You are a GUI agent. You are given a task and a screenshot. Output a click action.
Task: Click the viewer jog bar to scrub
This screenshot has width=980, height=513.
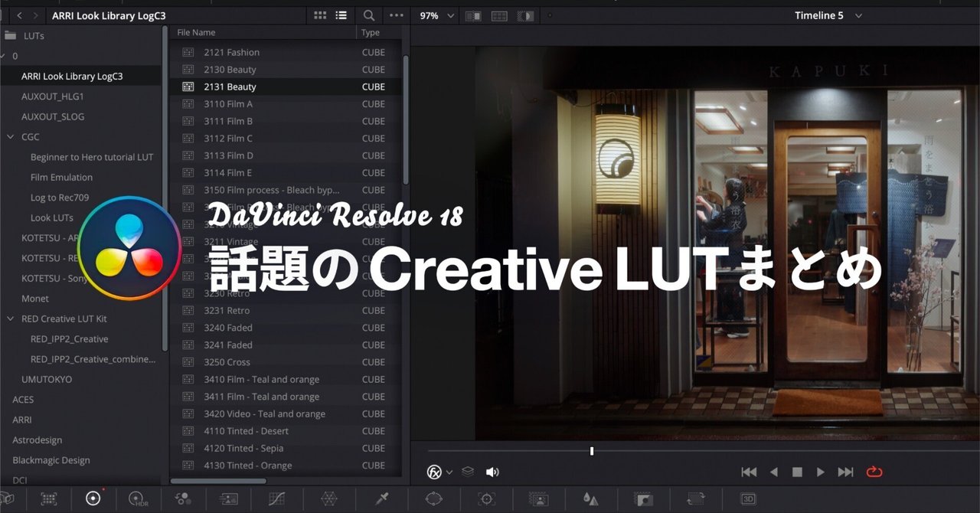click(591, 451)
